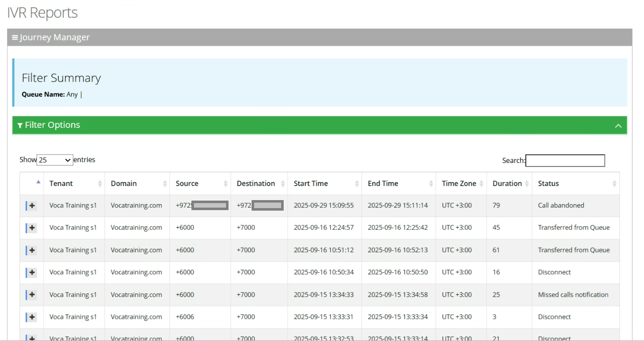This screenshot has height=341, width=644.
Task: Sort by Status column header
Action: coord(575,184)
